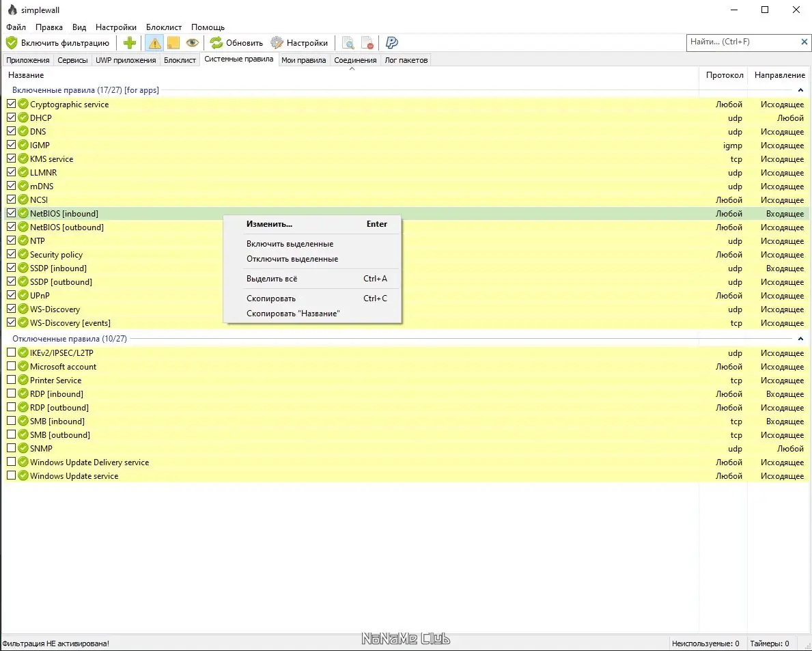Toggle the warning triangle notifications icon

154,43
